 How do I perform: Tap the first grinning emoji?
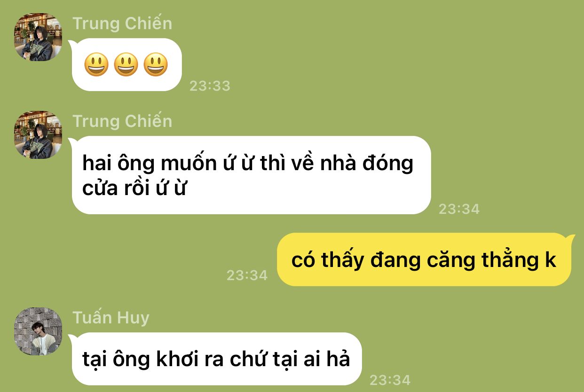96,64
